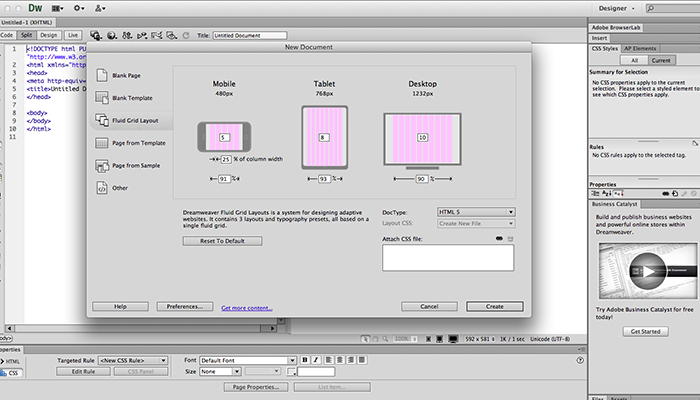The image size is (700, 400).
Task: Click the rules pane toggle icon beside Rules
Action: (x=695, y=143)
